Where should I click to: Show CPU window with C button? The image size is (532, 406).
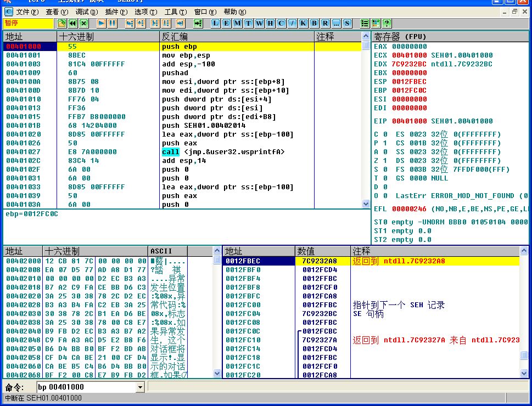pos(281,24)
